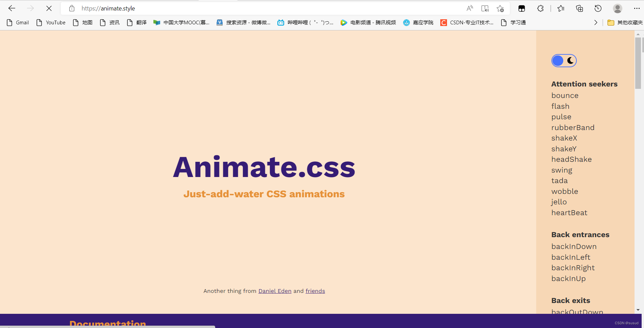This screenshot has width=644, height=328.
Task: Expand the hidden bookmarks chevron
Action: coord(596,22)
